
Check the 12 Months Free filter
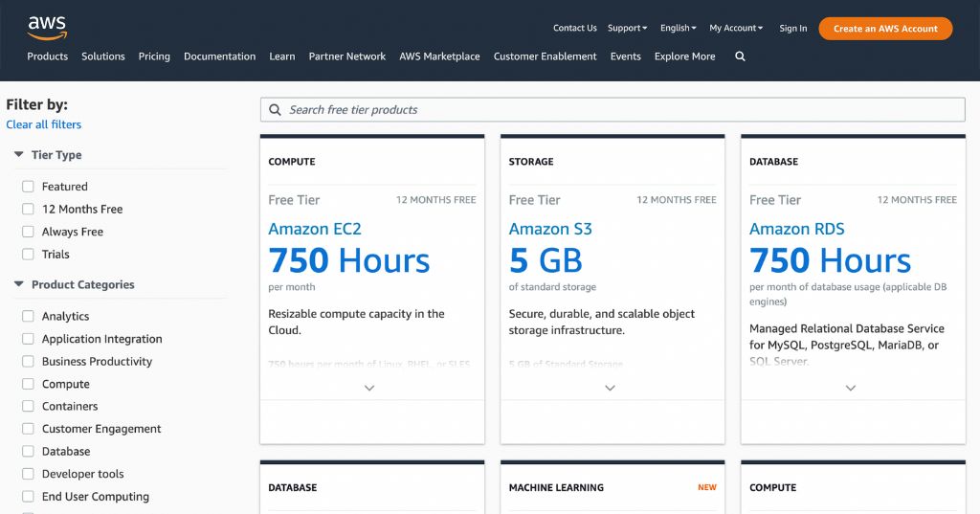click(x=29, y=209)
